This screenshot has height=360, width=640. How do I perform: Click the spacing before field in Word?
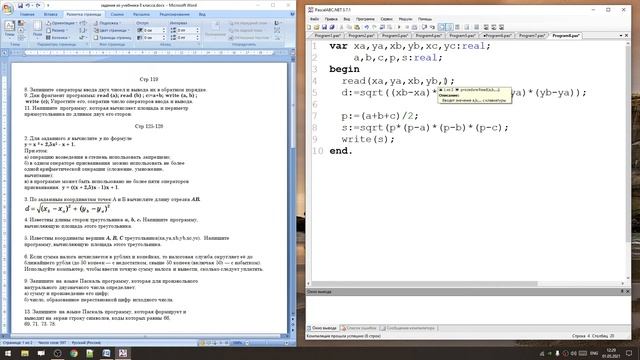[x=185, y=30]
